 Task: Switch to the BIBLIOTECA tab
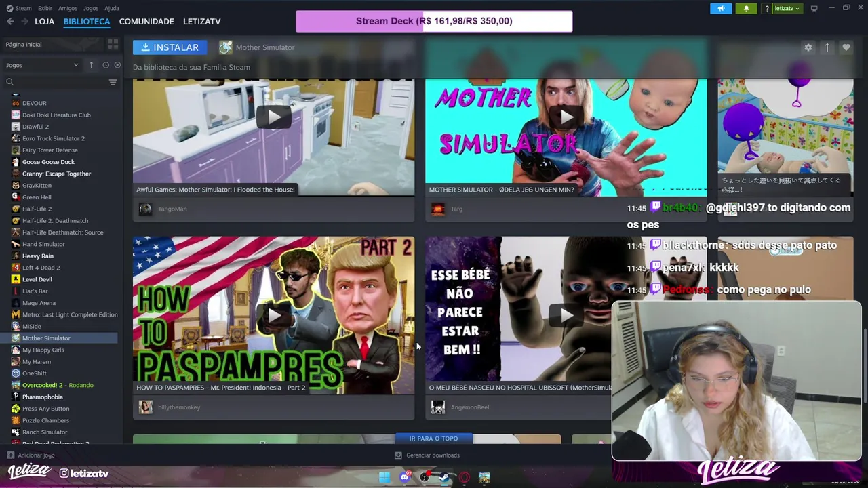coord(87,22)
